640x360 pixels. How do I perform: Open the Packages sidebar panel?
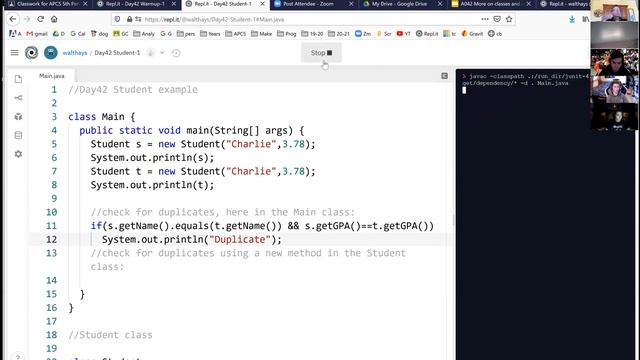[18, 116]
